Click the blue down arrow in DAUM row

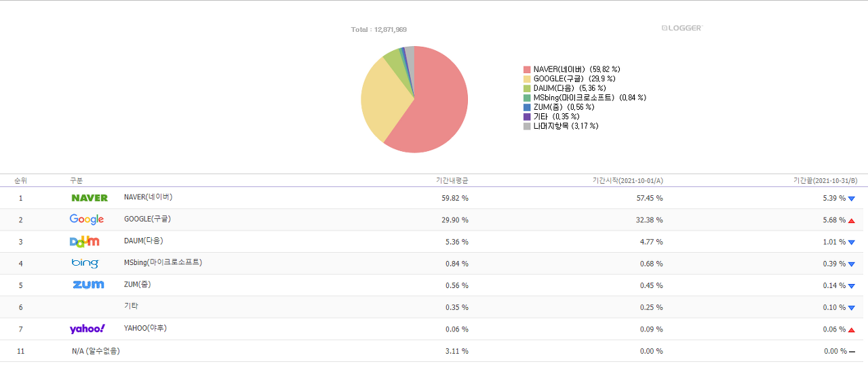(x=852, y=242)
